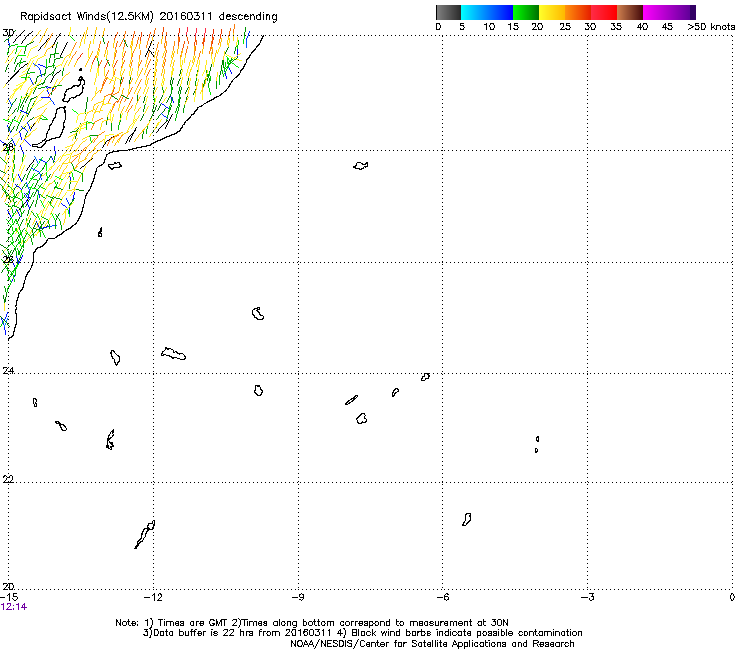Click the '-9' longitude axis label

pyautogui.click(x=298, y=597)
